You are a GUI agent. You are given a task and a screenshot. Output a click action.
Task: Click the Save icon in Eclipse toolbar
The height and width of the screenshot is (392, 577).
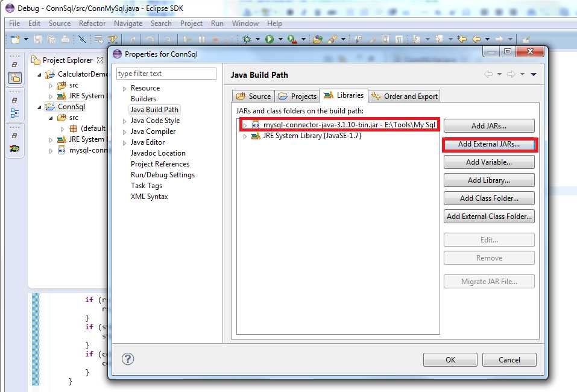pos(37,39)
